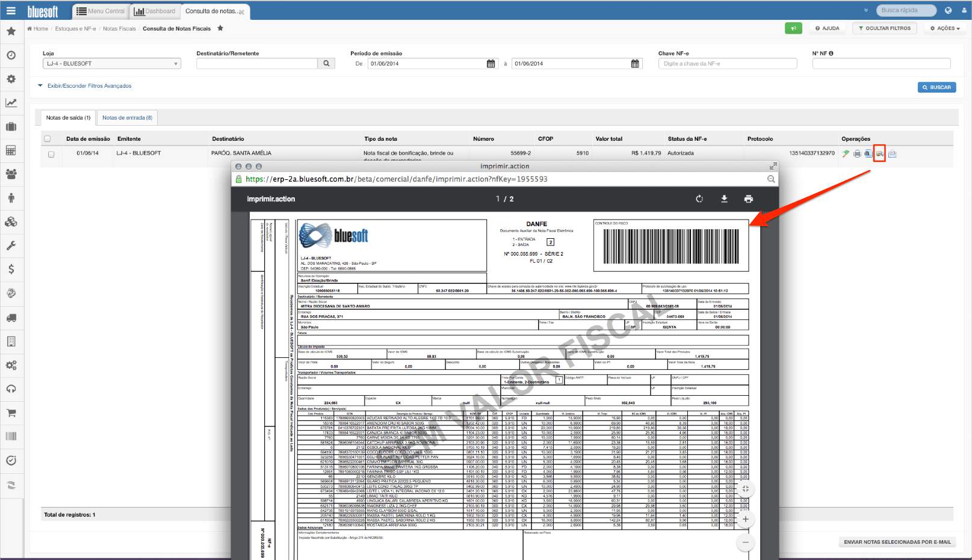Screen dimensions: 972x560
Task: Print the DANFE from the PDF viewer toolbar
Action: (749, 198)
